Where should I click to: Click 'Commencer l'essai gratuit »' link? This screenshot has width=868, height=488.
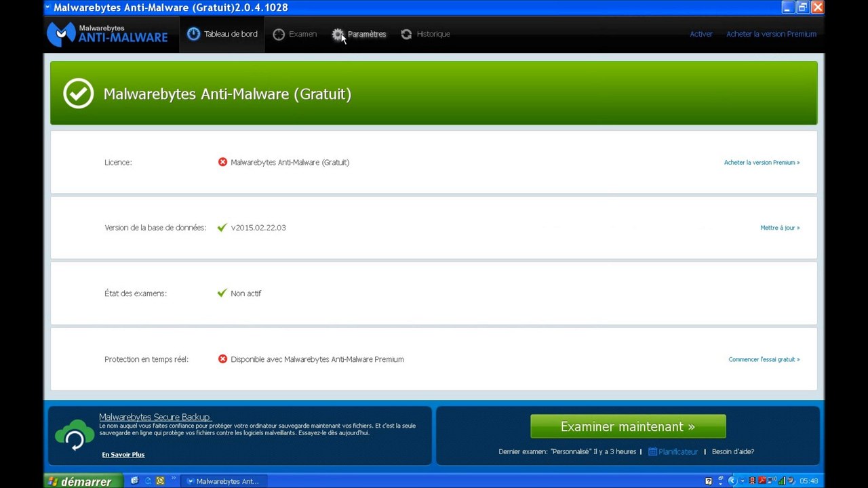tap(764, 359)
